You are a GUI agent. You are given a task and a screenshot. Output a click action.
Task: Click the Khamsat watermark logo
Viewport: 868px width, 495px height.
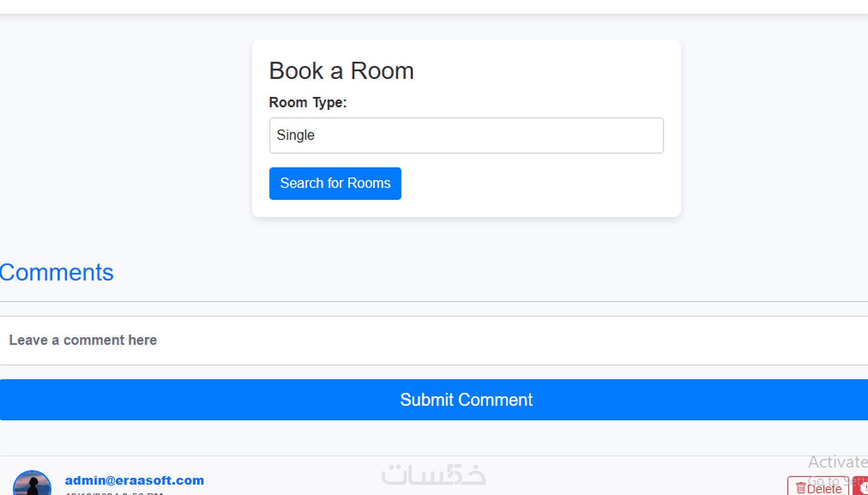(433, 475)
